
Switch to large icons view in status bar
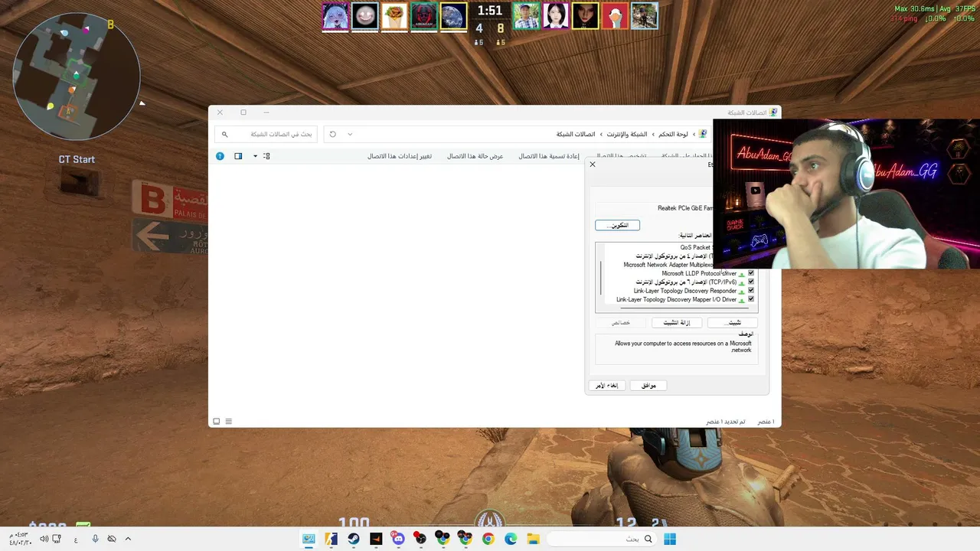click(x=217, y=422)
